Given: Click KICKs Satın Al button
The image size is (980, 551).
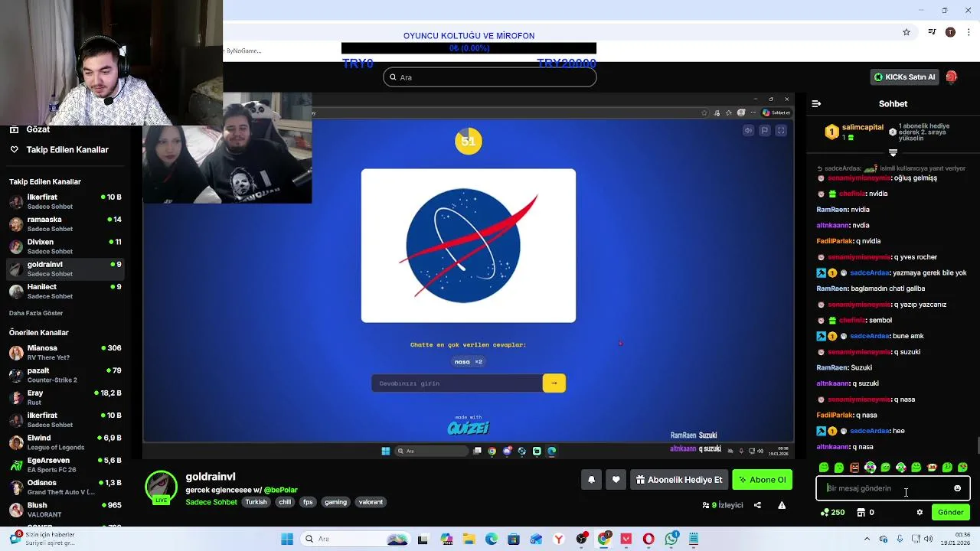Looking at the screenshot, I should [x=905, y=77].
